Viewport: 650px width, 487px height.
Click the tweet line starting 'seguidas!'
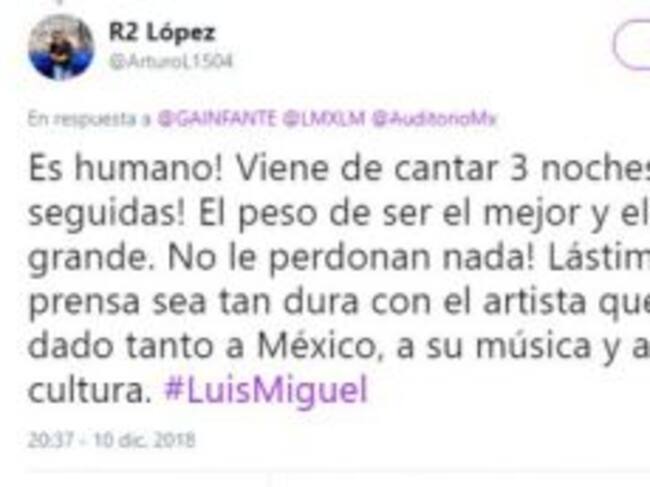[339, 215]
